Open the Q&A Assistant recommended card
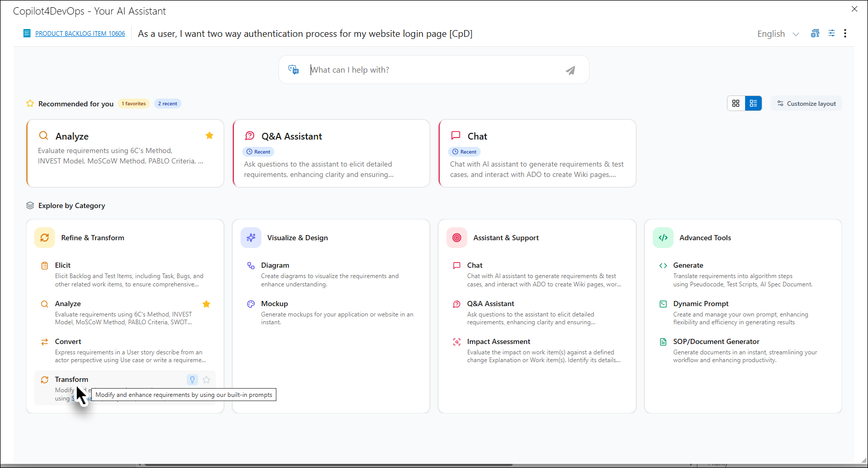This screenshot has width=868, height=468. click(331, 154)
